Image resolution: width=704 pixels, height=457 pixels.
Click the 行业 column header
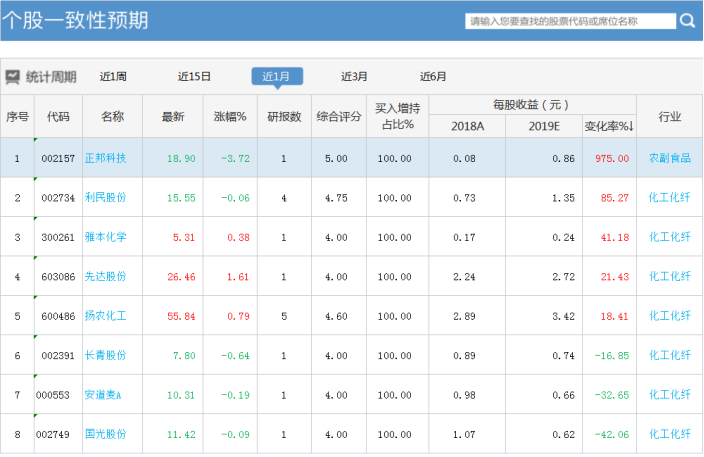click(669, 117)
